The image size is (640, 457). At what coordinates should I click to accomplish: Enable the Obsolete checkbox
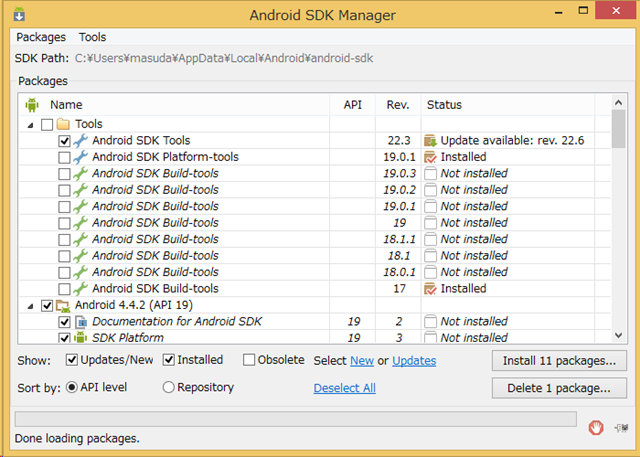tap(249, 360)
